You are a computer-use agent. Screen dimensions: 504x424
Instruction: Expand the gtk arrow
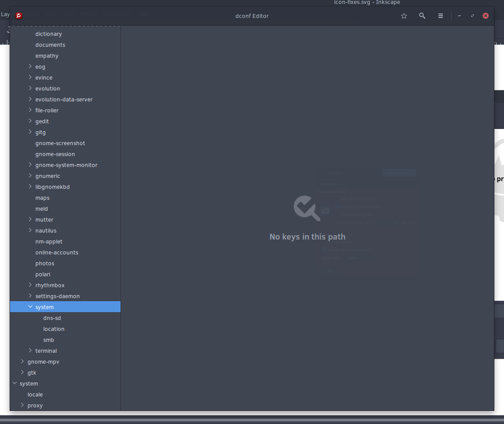click(x=22, y=372)
